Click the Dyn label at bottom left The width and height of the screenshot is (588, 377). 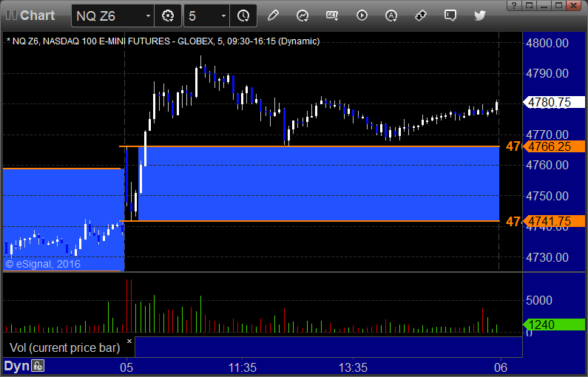point(16,366)
